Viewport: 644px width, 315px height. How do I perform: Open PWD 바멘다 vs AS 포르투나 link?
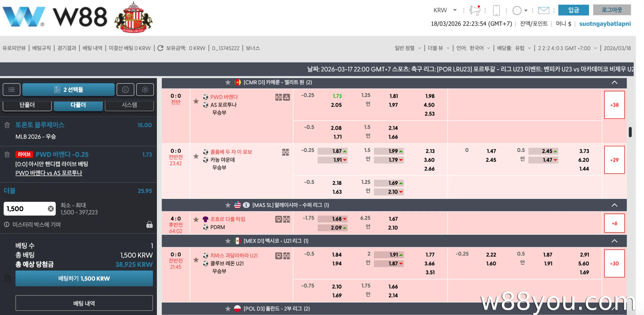click(49, 173)
